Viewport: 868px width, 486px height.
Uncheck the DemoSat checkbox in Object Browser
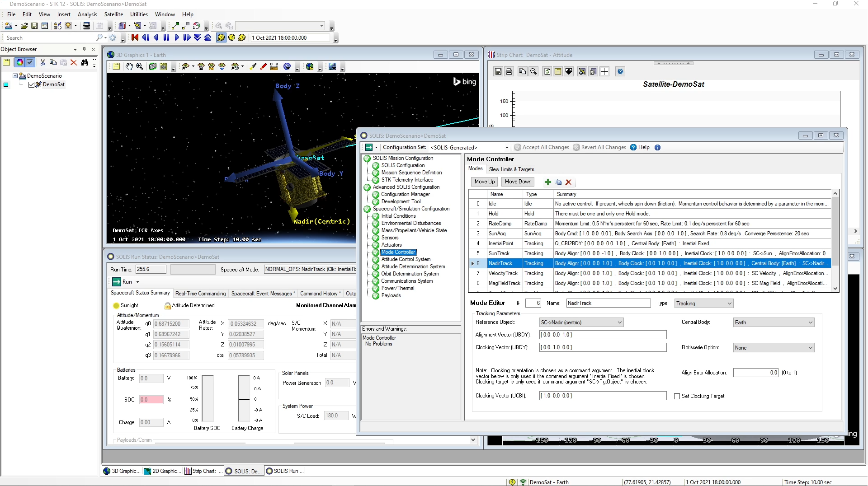point(32,84)
